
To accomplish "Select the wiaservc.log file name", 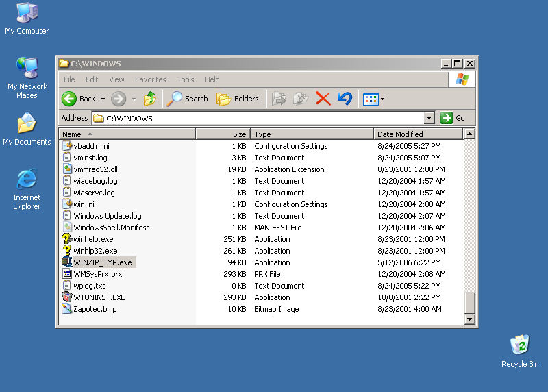I will pos(94,193).
